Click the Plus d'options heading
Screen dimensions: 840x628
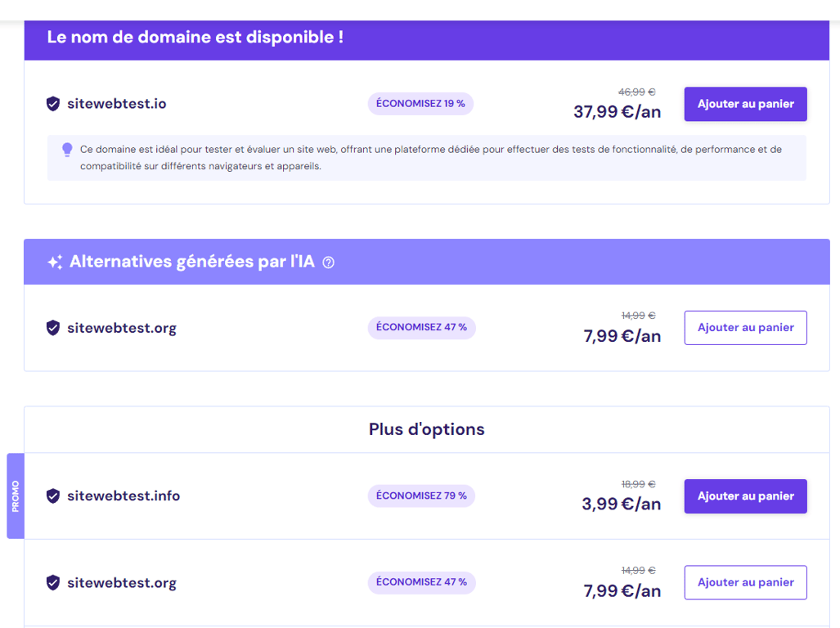click(x=426, y=429)
